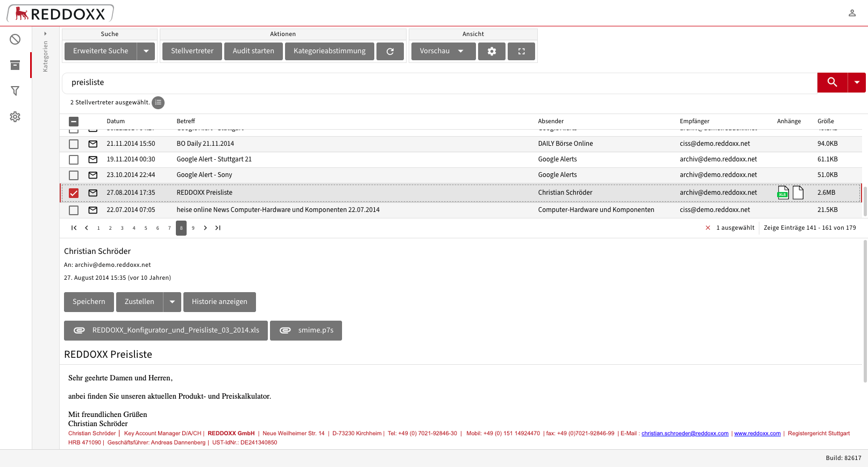Click the email list vertical scrollbar
The image size is (868, 467).
click(x=865, y=201)
